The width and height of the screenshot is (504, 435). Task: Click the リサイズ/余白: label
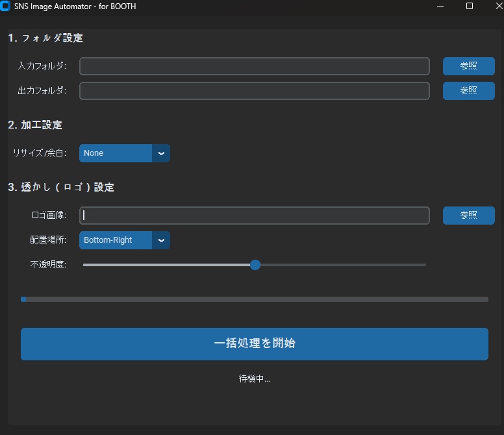(40, 153)
